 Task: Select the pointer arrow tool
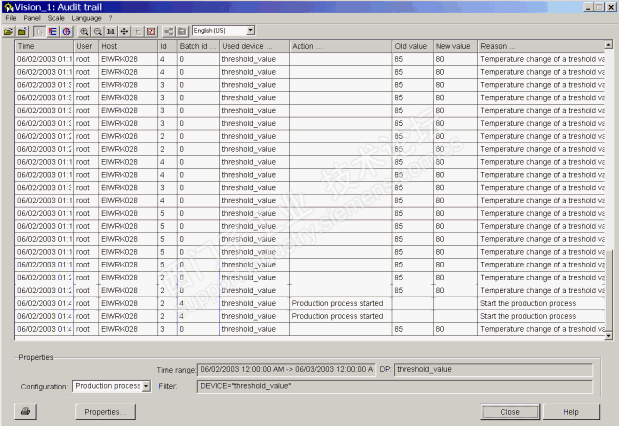click(x=39, y=32)
